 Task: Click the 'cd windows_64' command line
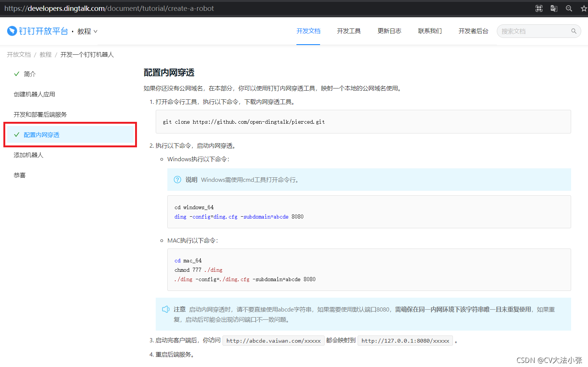(194, 207)
